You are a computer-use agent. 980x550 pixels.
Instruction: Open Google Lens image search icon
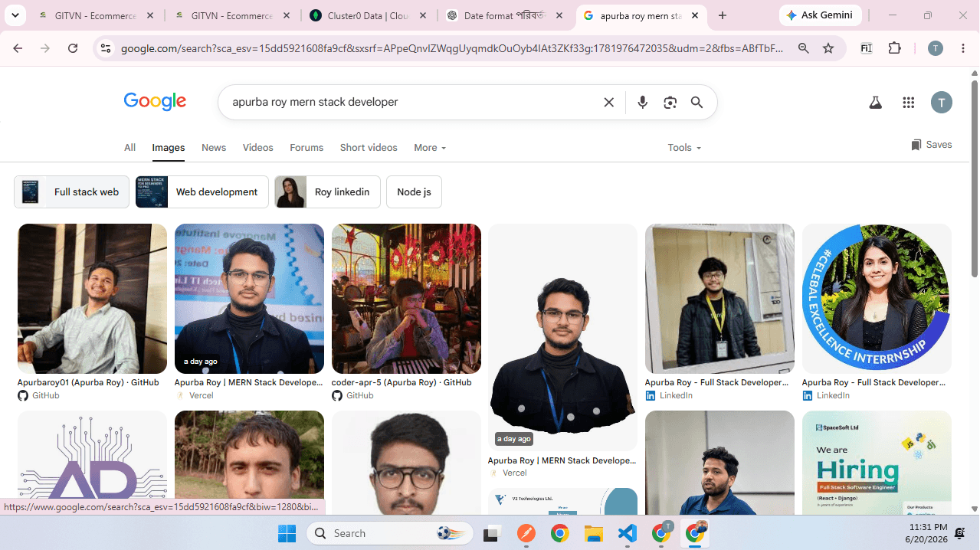(670, 103)
